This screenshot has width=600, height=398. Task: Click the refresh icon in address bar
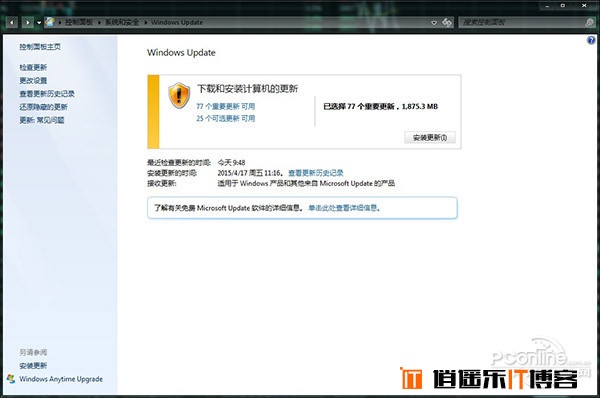447,22
